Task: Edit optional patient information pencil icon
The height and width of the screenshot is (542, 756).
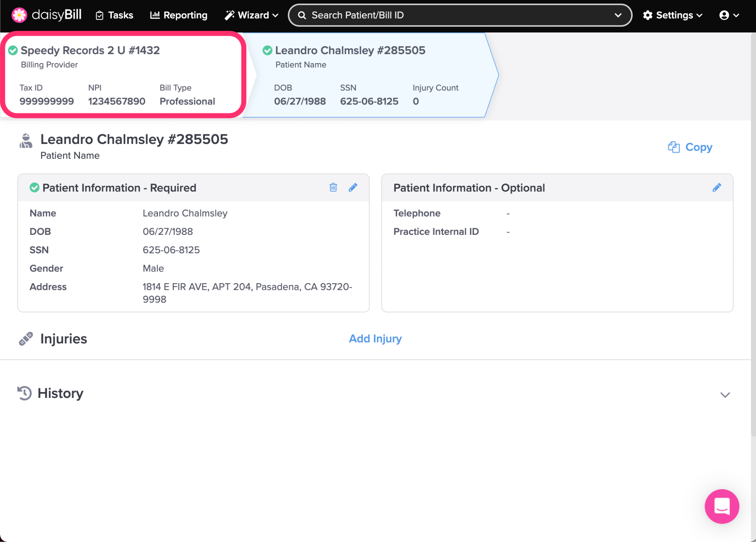Action: coord(717,188)
